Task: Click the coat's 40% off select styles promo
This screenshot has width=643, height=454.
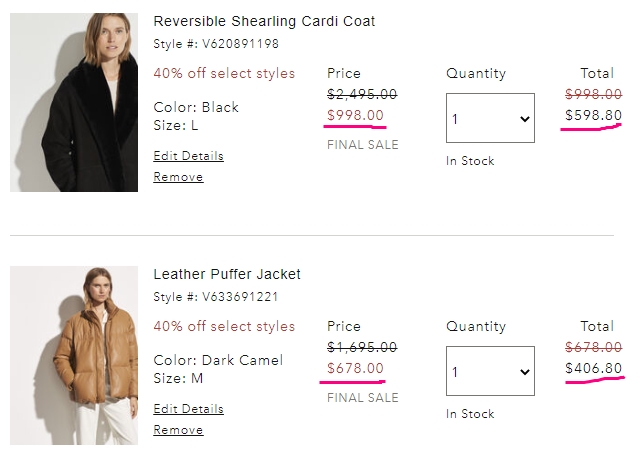Action: [x=224, y=73]
